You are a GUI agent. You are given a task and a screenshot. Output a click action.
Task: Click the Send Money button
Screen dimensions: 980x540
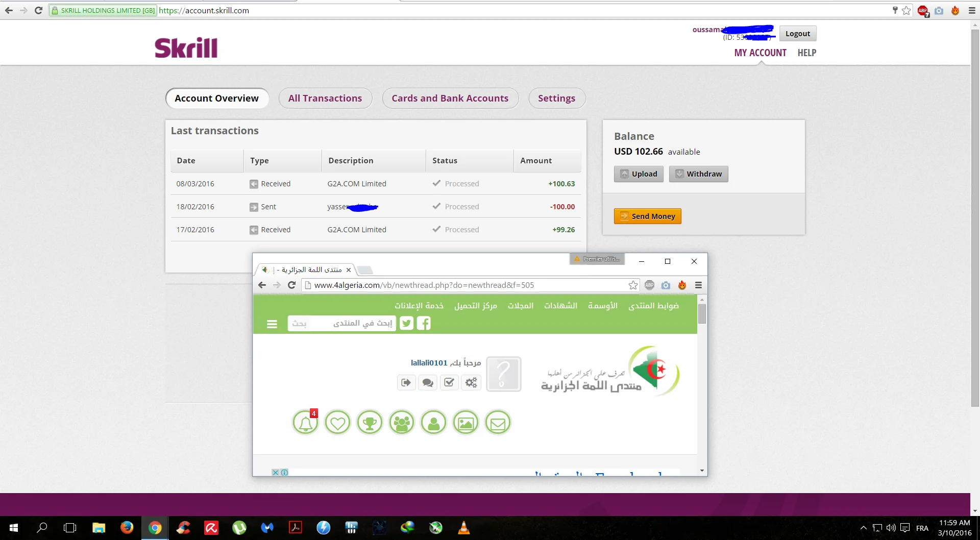pyautogui.click(x=647, y=216)
